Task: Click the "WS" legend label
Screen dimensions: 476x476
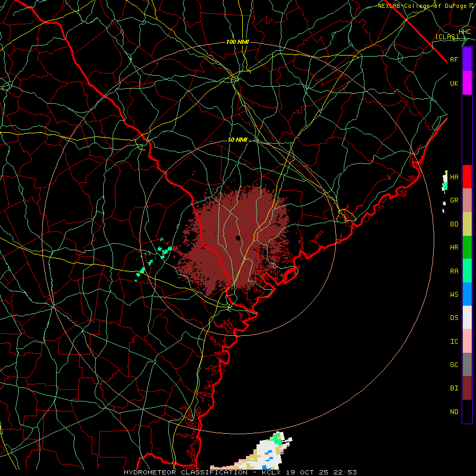Action: point(454,294)
